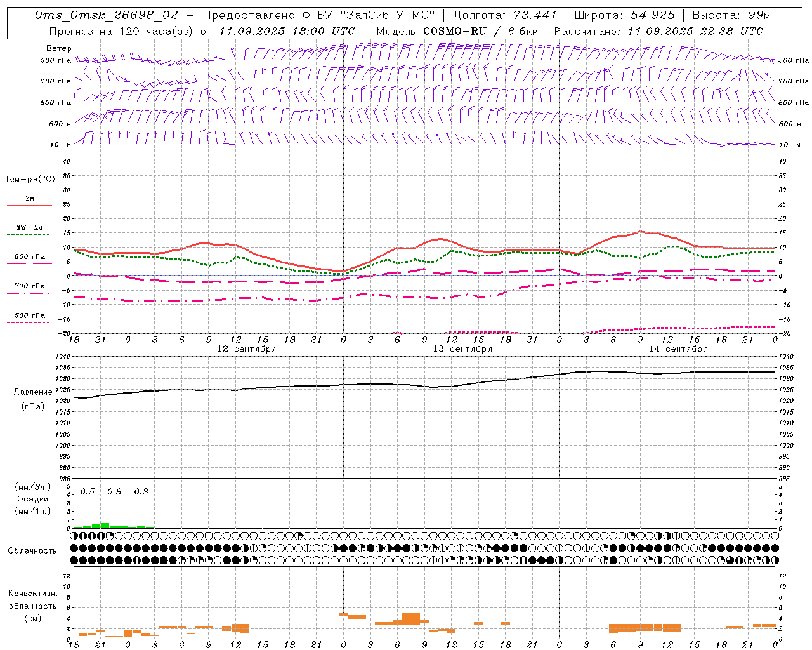Click the Давление panel label
This screenshot has width=812, height=650.
point(33,392)
